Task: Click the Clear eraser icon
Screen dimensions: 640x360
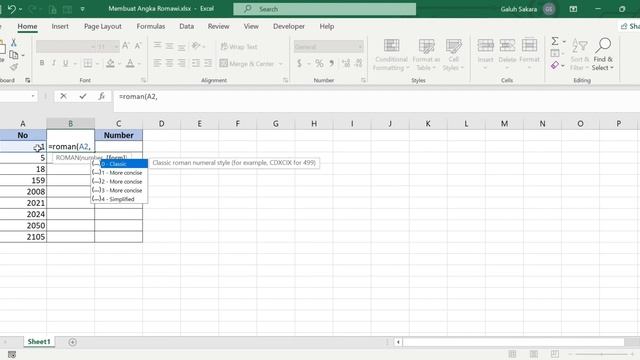Action: 555,65
